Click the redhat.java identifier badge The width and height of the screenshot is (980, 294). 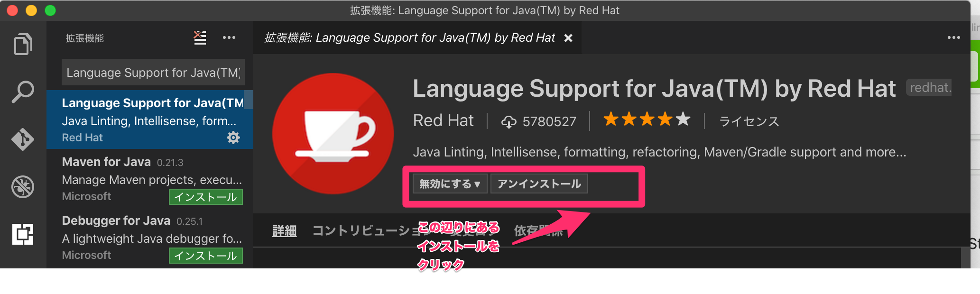coord(929,88)
